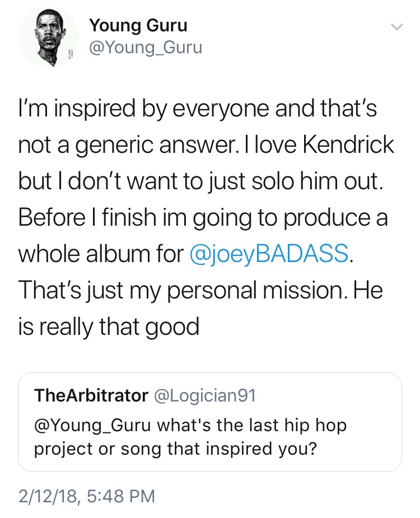Click "project or song that inspired you?" text
The width and height of the screenshot is (420, 518).
coord(175,450)
